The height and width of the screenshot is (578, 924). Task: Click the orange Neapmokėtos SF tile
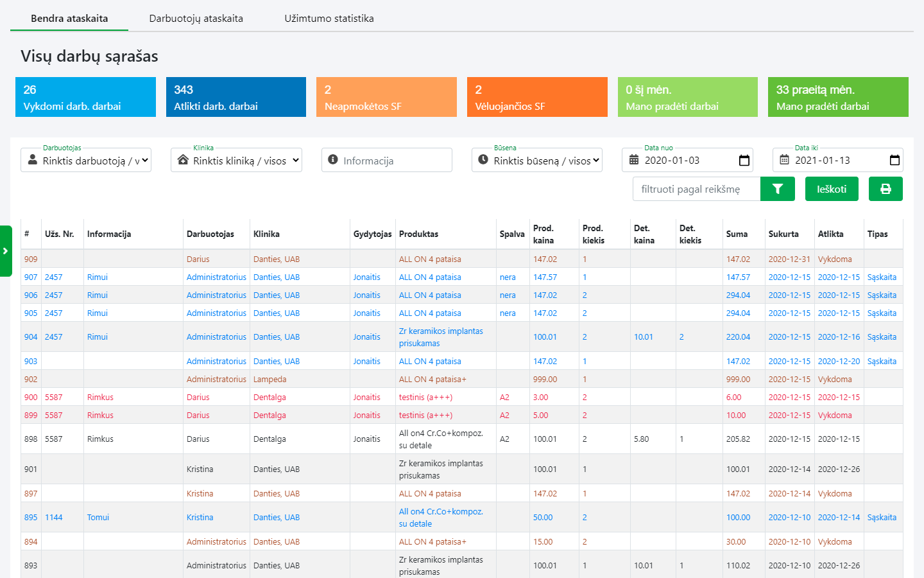386,97
